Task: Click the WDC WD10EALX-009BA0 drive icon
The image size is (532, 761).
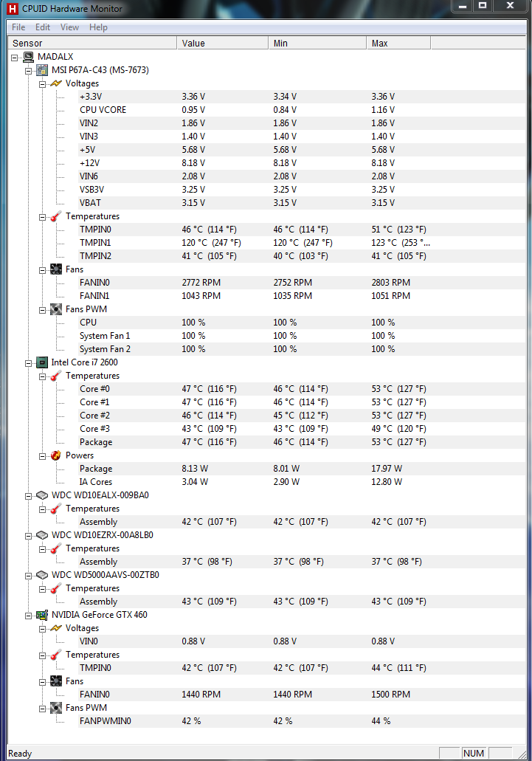Action: point(42,495)
